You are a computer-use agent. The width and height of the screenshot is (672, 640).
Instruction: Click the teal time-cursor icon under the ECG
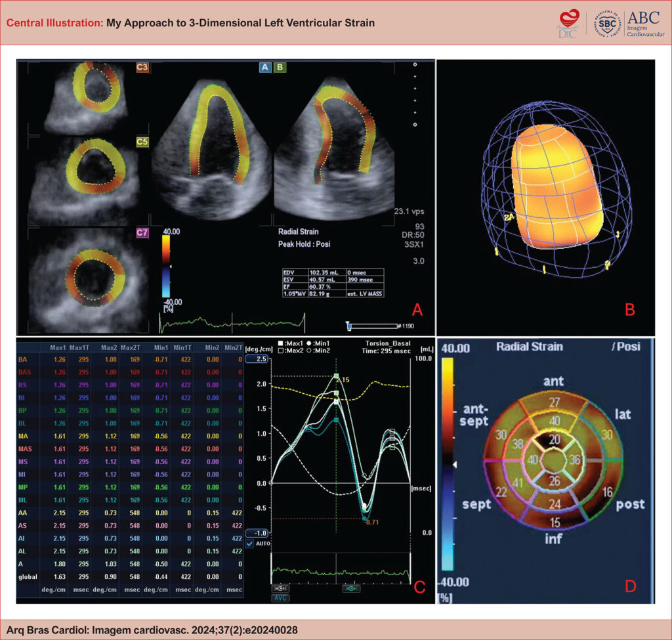tap(351, 589)
